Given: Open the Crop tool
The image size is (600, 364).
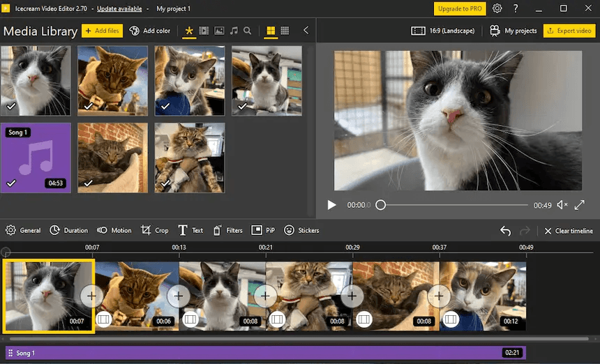Looking at the screenshot, I should 154,230.
